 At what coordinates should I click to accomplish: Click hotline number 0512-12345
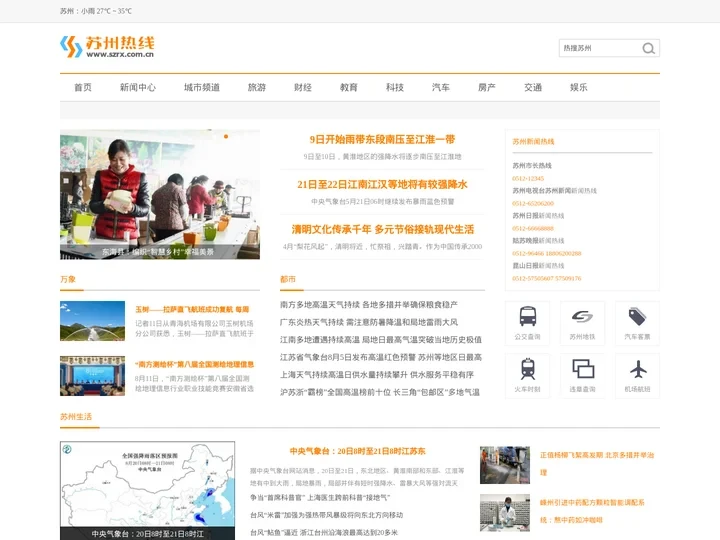(528, 178)
